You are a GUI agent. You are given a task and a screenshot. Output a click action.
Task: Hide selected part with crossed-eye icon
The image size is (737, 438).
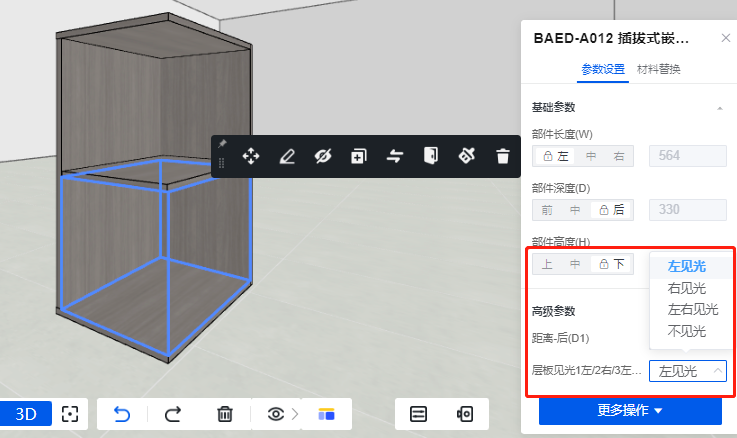point(323,156)
